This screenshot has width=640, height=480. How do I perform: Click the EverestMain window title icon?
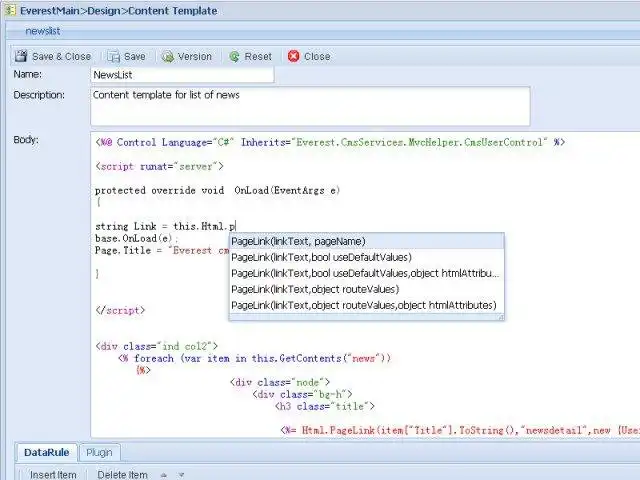pos(10,10)
